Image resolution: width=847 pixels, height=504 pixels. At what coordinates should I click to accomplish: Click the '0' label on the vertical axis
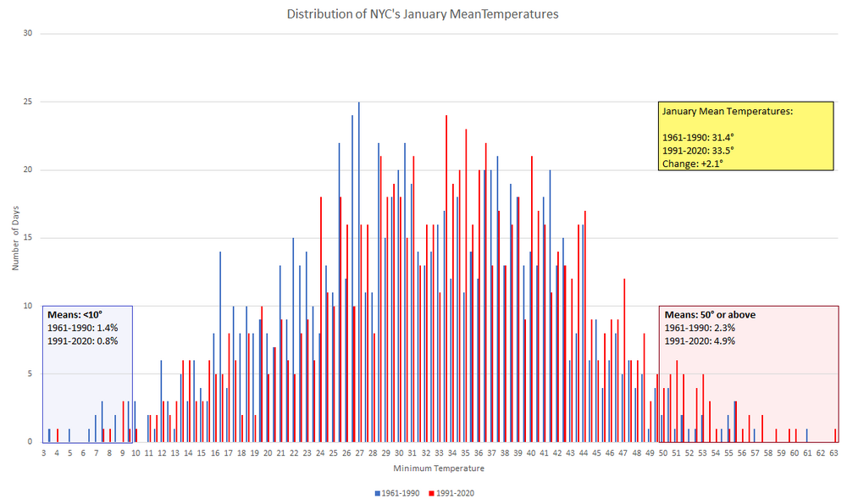tap(30, 442)
